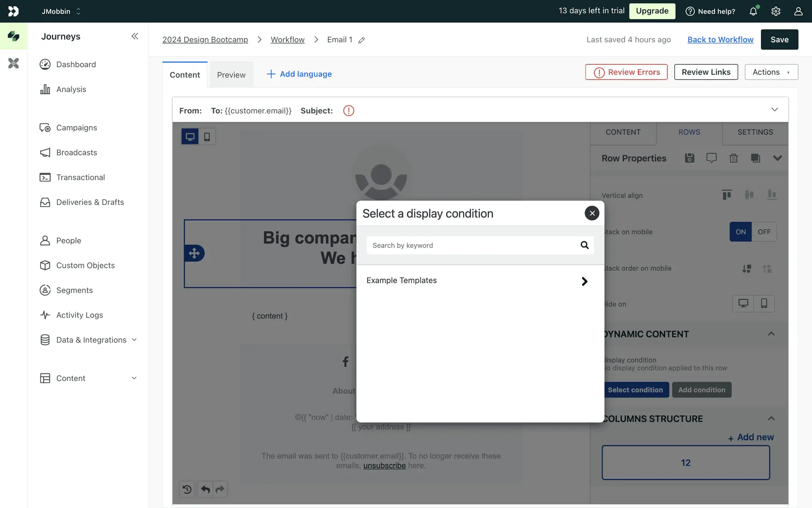The height and width of the screenshot is (508, 812).
Task: Click the pencil icon beside Email 1
Action: coord(362,40)
